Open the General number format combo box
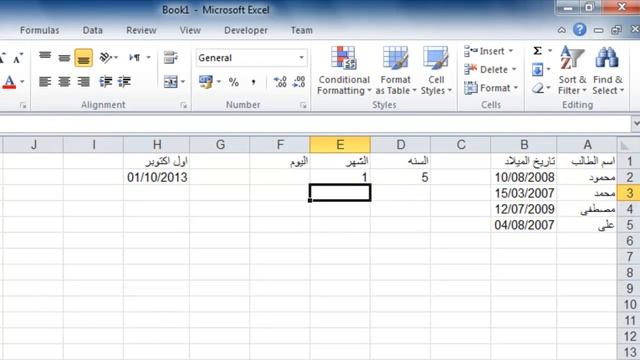Image resolution: width=640 pixels, height=360 pixels. coord(251,58)
